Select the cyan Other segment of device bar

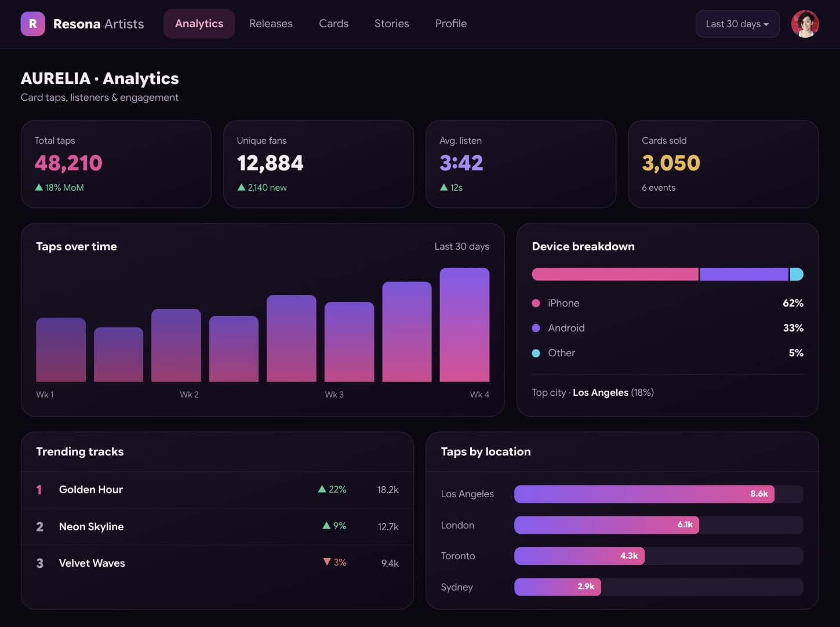[797, 274]
